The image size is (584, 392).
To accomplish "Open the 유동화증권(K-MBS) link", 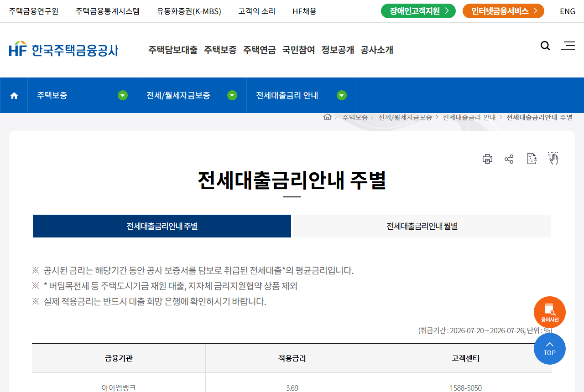I will (x=189, y=11).
